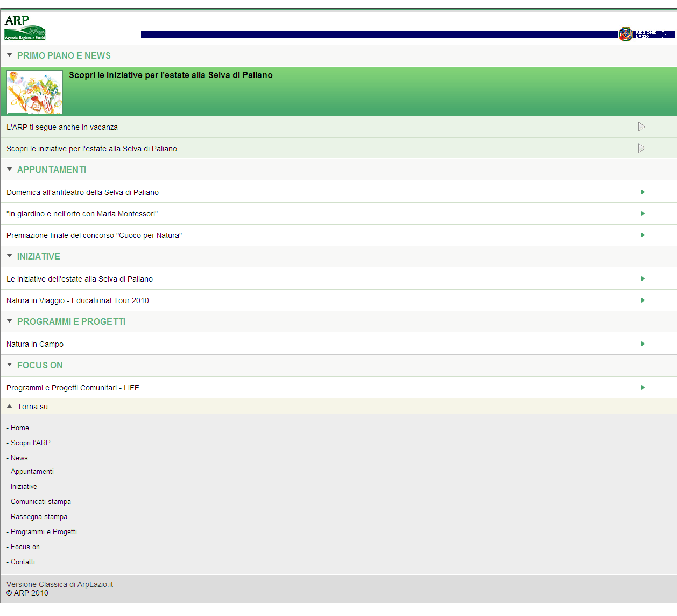
Task: Open Versione Classica di ArpLazio.it link
Action: [x=60, y=584]
